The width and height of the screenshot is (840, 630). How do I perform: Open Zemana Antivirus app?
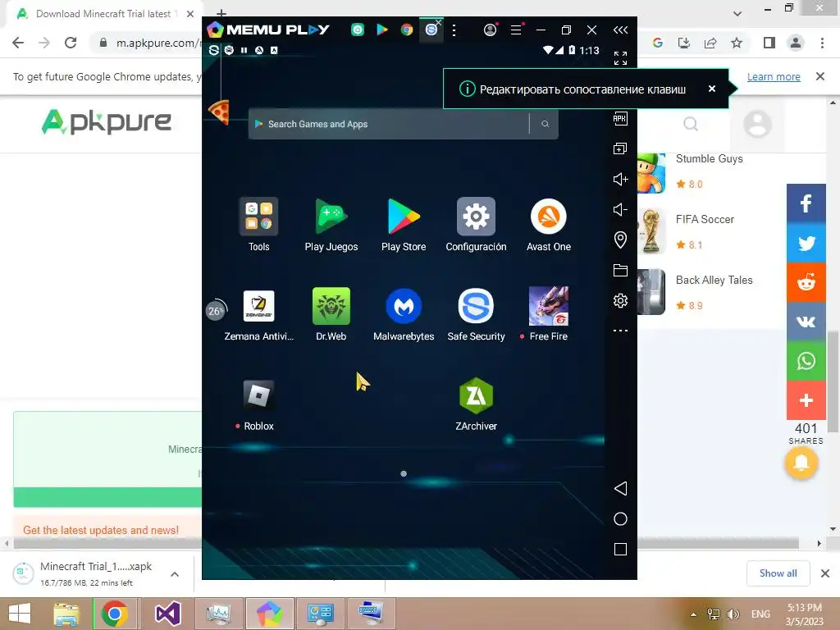[x=258, y=306]
